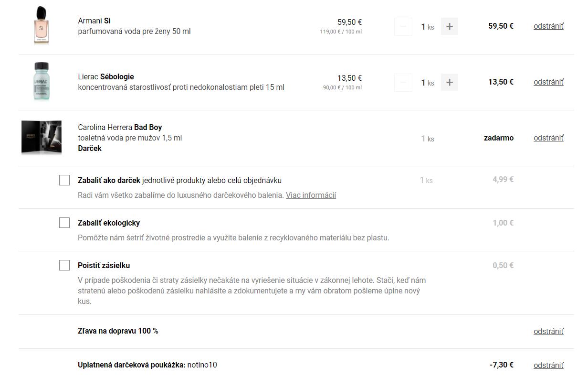Check the Poistiť zásielku option
This screenshot has width=588, height=378.
tap(64, 265)
